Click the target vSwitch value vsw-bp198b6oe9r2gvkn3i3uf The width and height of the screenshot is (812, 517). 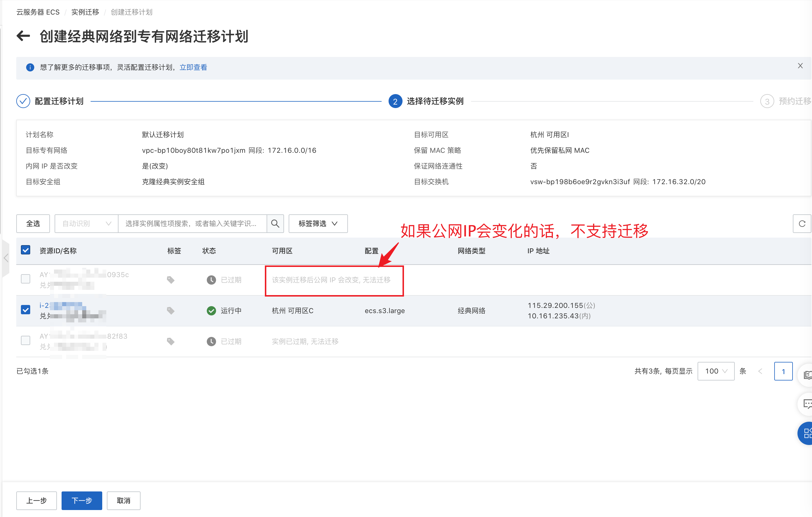click(580, 182)
